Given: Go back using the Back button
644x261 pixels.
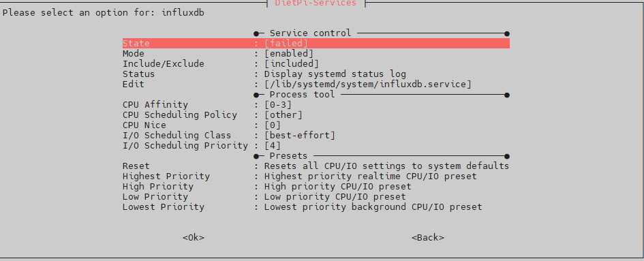Looking at the screenshot, I should pos(427,238).
